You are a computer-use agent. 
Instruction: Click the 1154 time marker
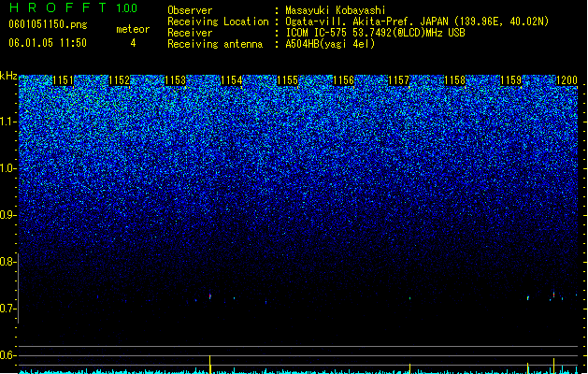click(x=232, y=80)
